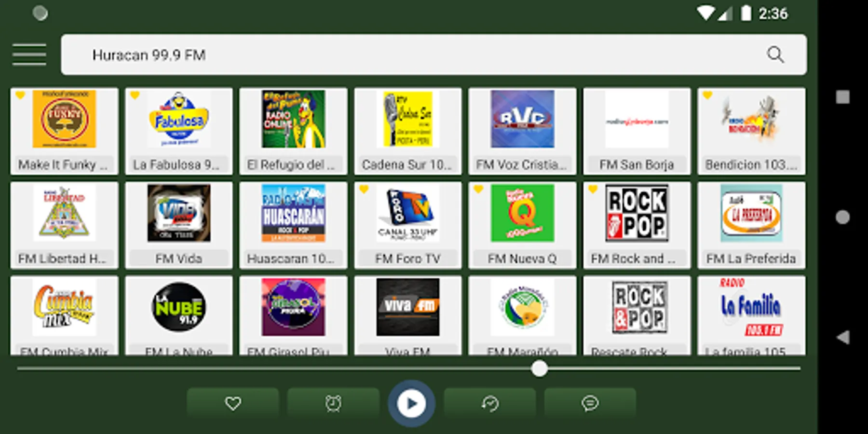Open El Refugio del station
Viewport: 868px width, 434px height.
[293, 131]
